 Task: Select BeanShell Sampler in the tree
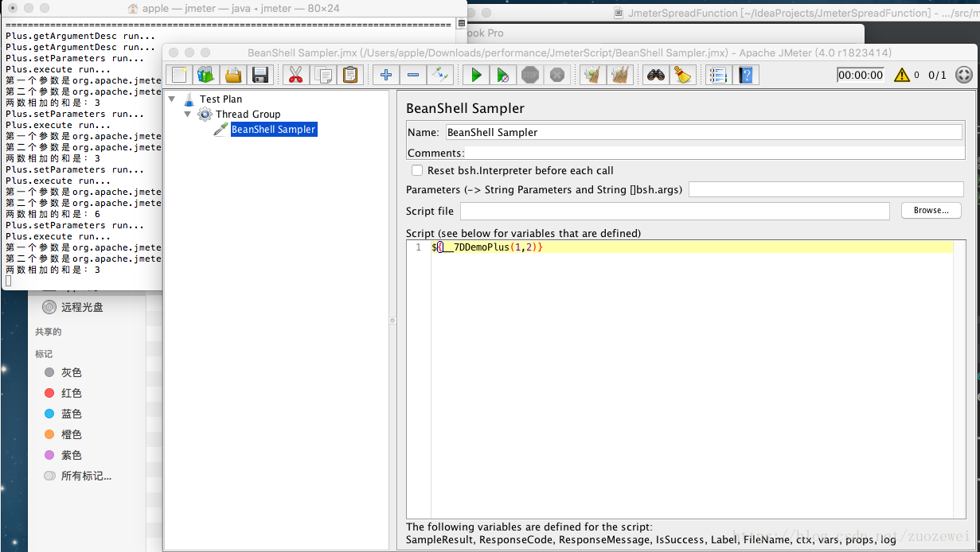273,129
